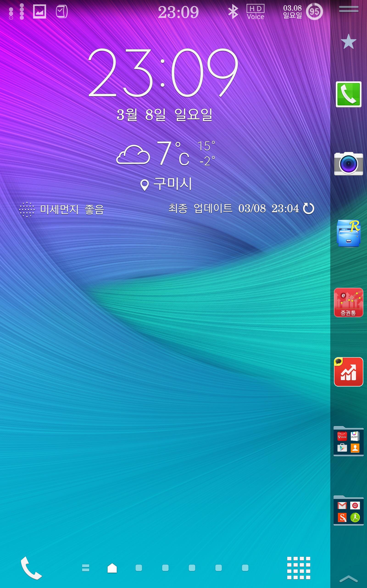Tap the Bluetooth status icon

click(233, 12)
